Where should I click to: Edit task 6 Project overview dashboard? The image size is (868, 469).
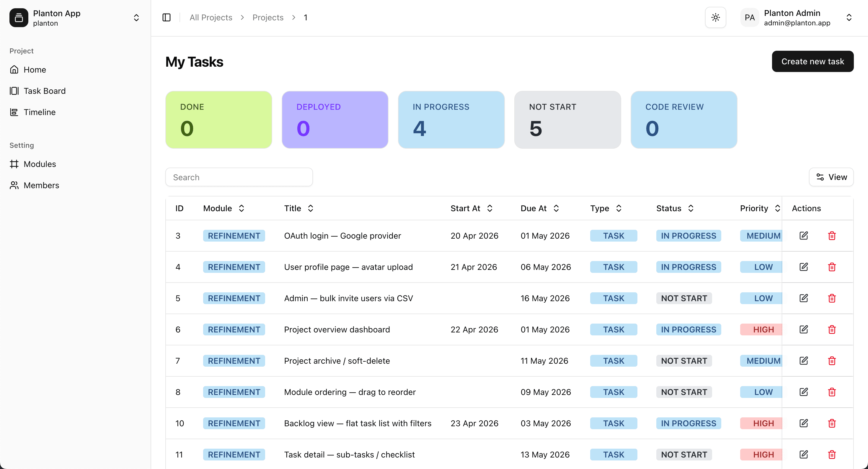(804, 329)
